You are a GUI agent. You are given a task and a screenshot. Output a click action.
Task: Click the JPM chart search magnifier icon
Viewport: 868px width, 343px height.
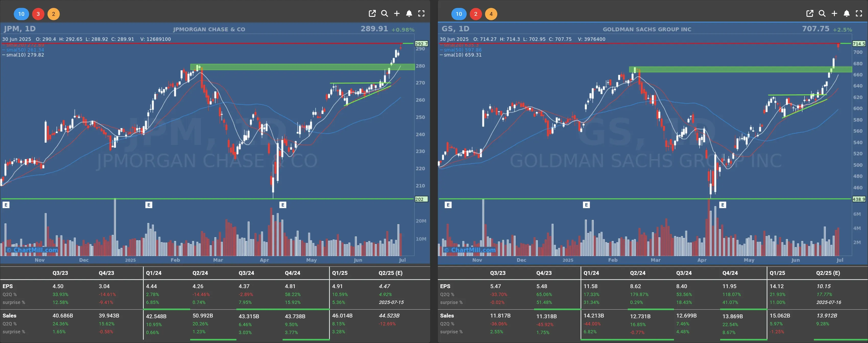[x=384, y=14]
